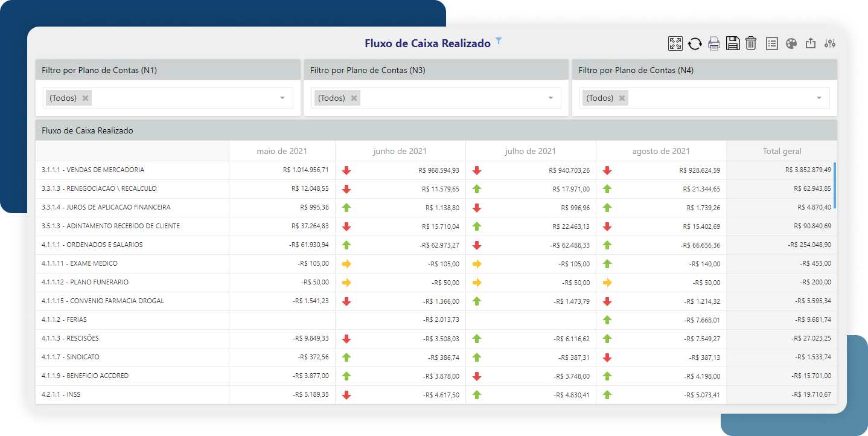868x436 pixels.
Task: Print the Fluxo de Caixa report
Action: 714,43
